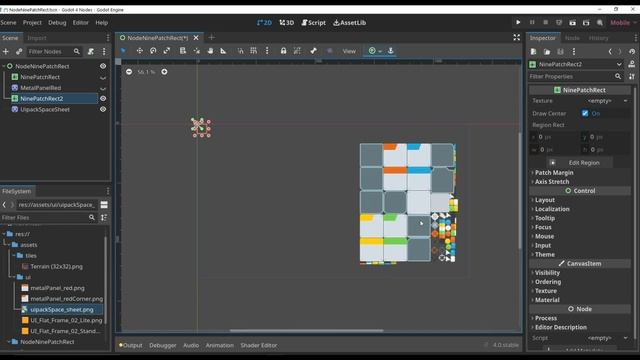Play the current scene via clapperboard icon
The height and width of the screenshot is (360, 640).
573,23
